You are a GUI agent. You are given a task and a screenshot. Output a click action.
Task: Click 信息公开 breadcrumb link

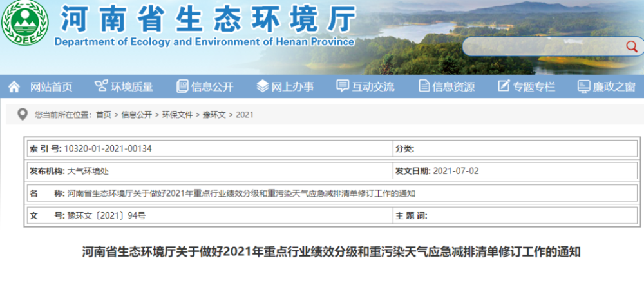(137, 115)
